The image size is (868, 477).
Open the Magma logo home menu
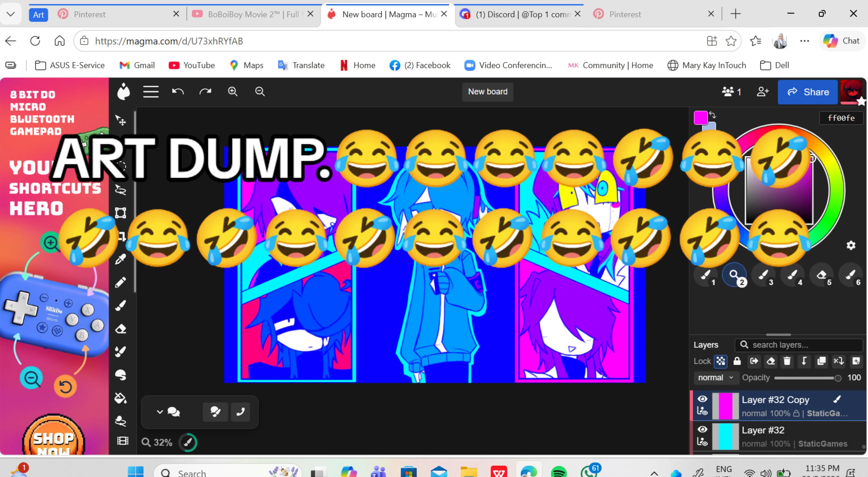(123, 91)
